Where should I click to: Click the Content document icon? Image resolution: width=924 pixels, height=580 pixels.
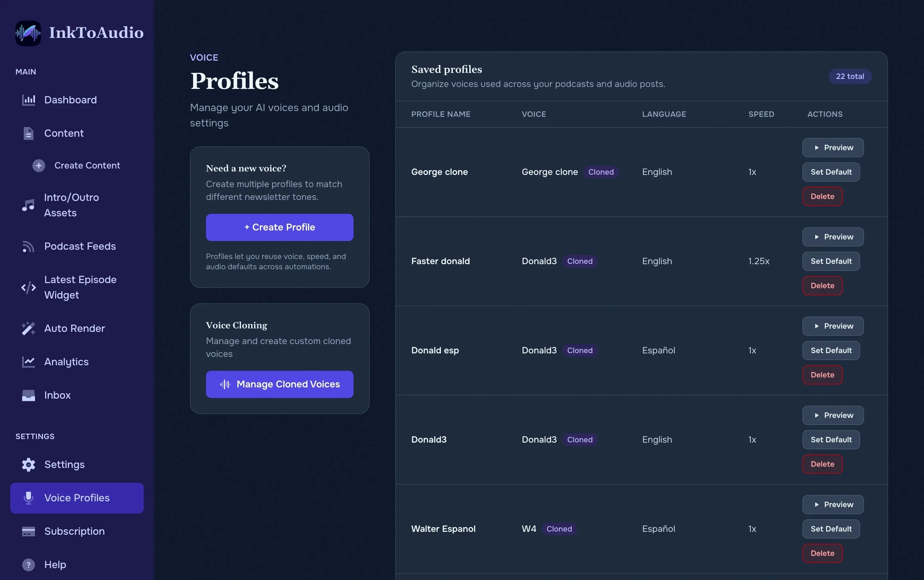pos(28,134)
